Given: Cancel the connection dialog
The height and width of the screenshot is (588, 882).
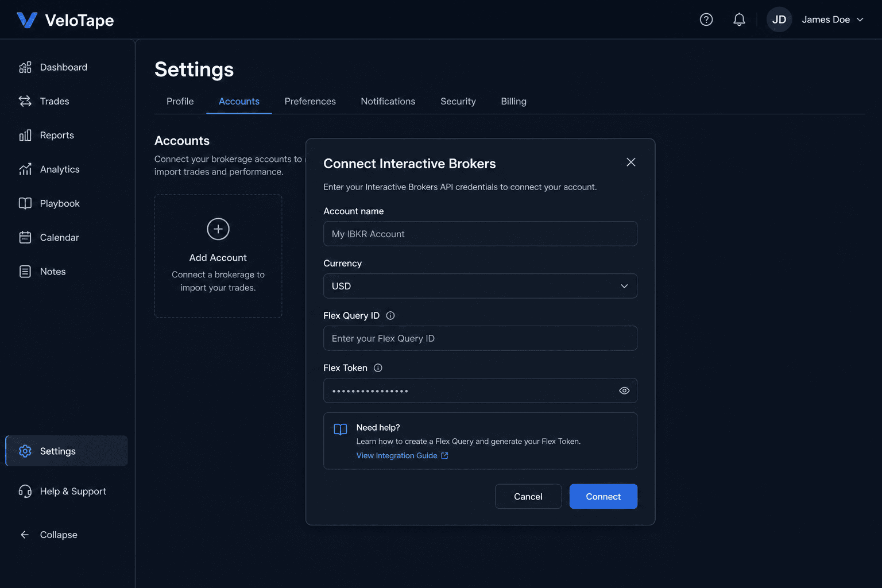Looking at the screenshot, I should 528,497.
